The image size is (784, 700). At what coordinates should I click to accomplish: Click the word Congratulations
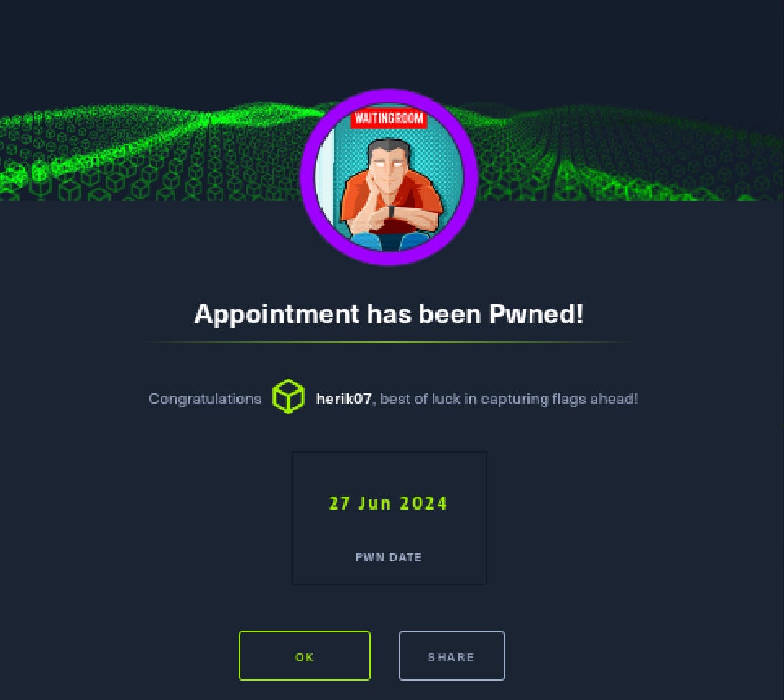click(x=205, y=399)
